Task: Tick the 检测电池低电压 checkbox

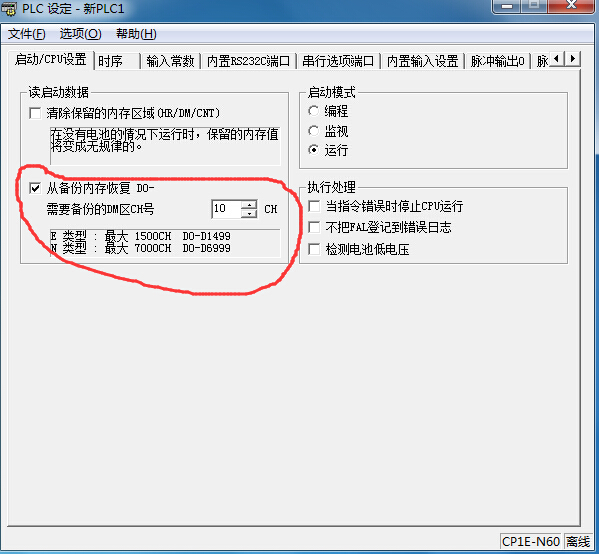Action: point(314,249)
